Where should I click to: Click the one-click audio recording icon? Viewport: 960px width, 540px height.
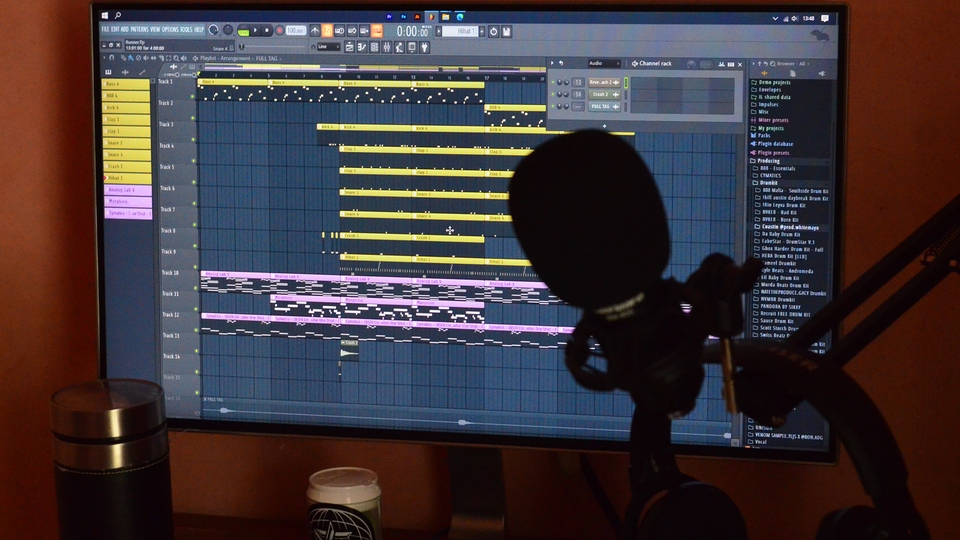pos(493,31)
